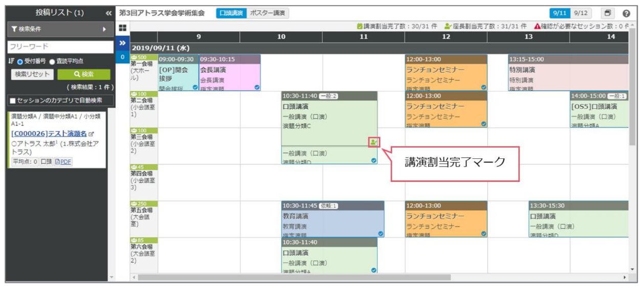Click the blue checkmark on the 会長講演 session
Screen dimensions: 644x287
pyautogui.click(x=257, y=87)
